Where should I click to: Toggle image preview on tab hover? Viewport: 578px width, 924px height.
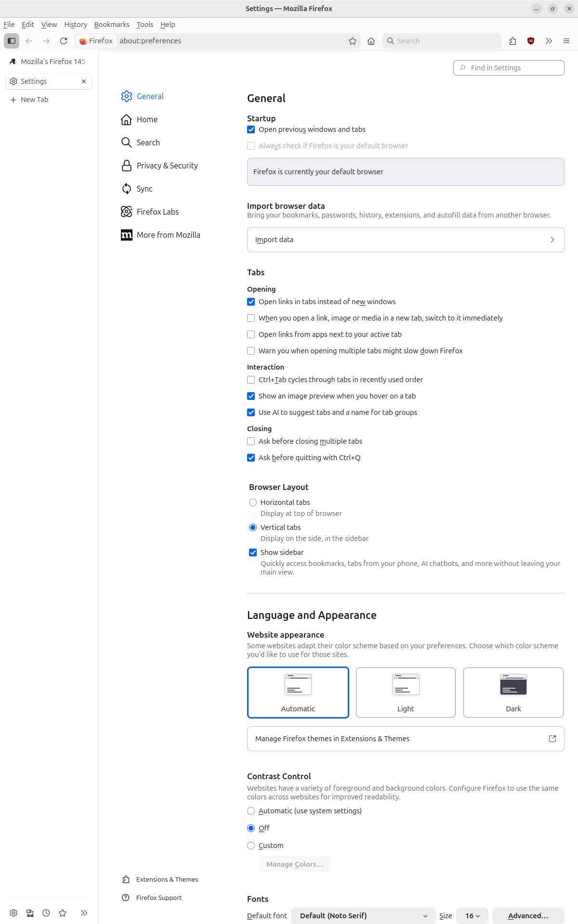click(x=251, y=396)
